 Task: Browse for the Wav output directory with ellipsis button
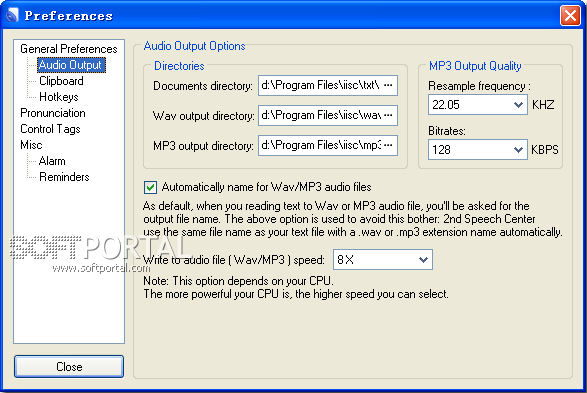click(x=388, y=115)
